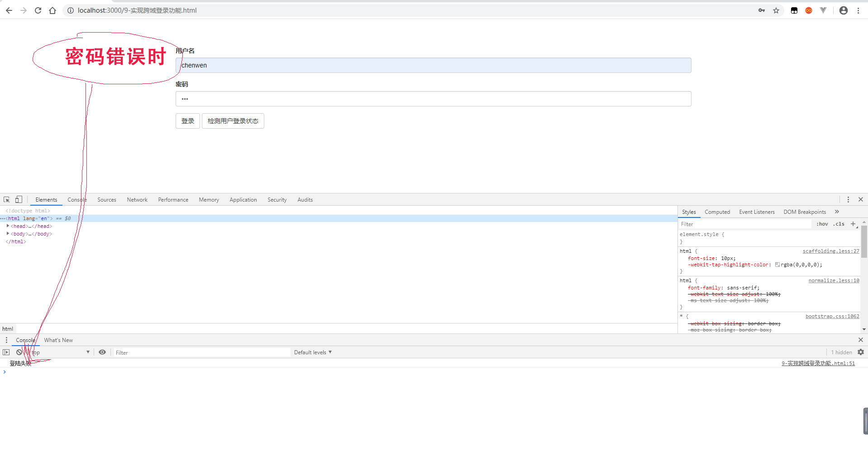Click the console Filter input

point(201,352)
